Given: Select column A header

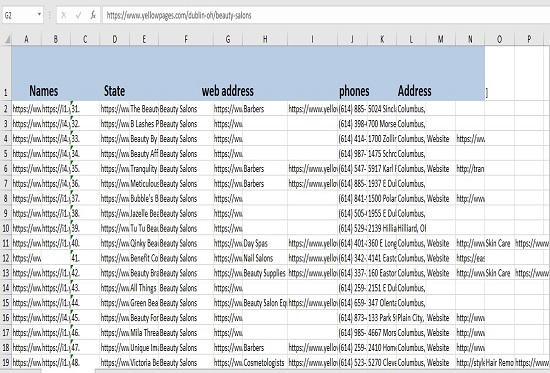Looking at the screenshot, I should (x=27, y=39).
